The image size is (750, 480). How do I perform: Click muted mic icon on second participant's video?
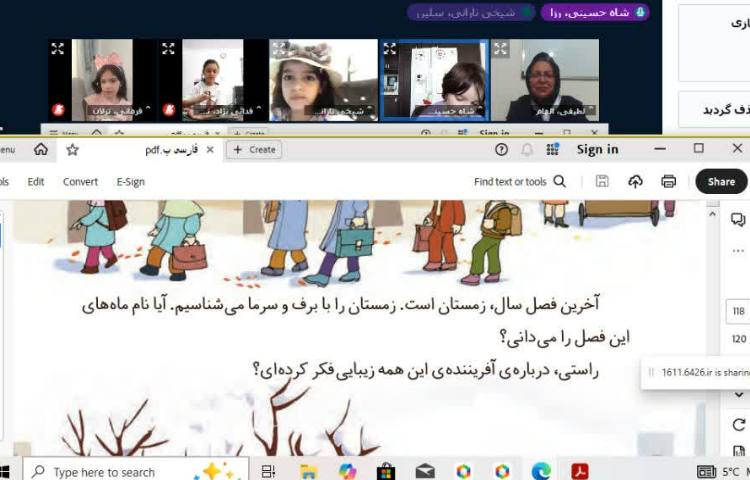(x=169, y=110)
